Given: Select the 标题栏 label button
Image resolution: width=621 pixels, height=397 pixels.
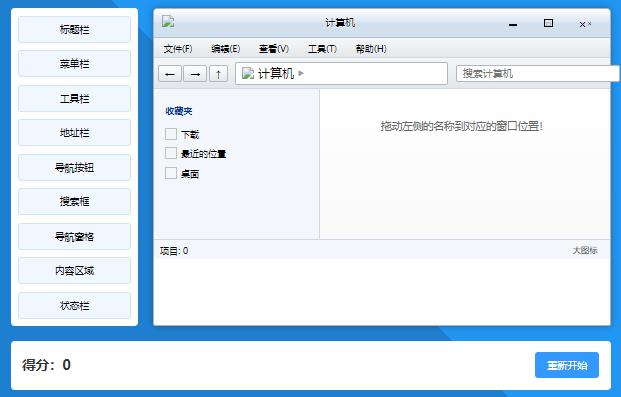Looking at the screenshot, I should coord(74,29).
